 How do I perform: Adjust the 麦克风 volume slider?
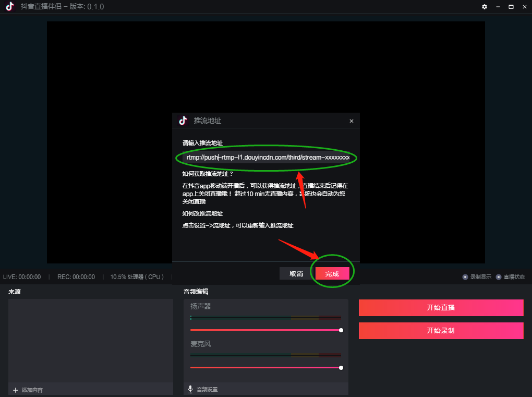coord(266,368)
